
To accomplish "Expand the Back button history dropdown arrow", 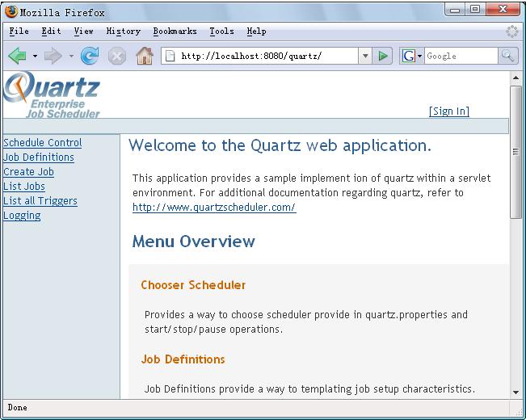I will coord(35,56).
